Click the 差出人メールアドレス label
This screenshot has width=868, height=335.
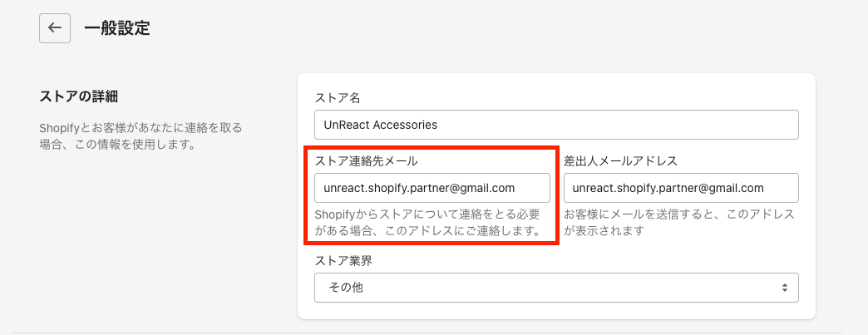click(x=621, y=160)
